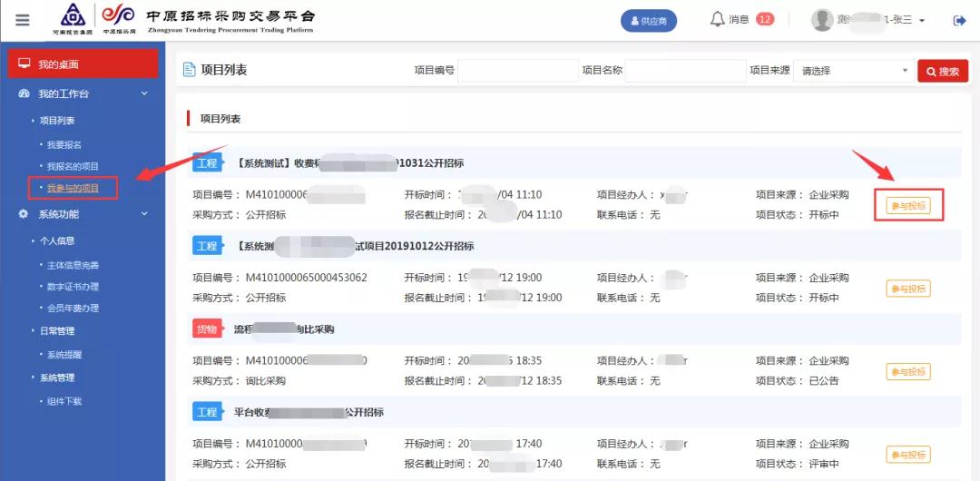
Task: Click the 项目编号 search input field
Action: [x=518, y=71]
